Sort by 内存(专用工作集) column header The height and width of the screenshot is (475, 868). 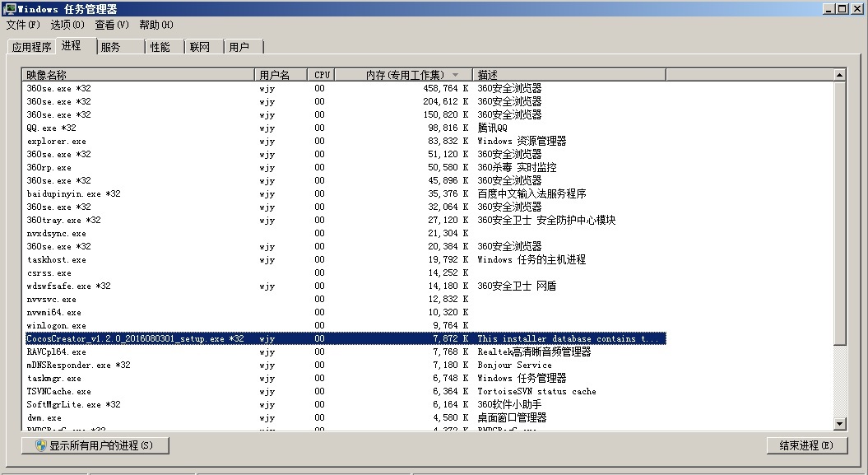pos(403,75)
